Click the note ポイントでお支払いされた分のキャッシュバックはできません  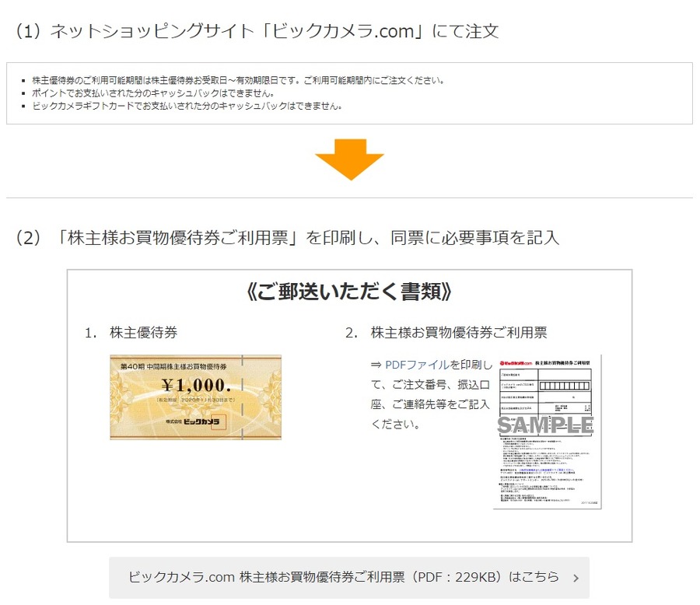coord(152,93)
